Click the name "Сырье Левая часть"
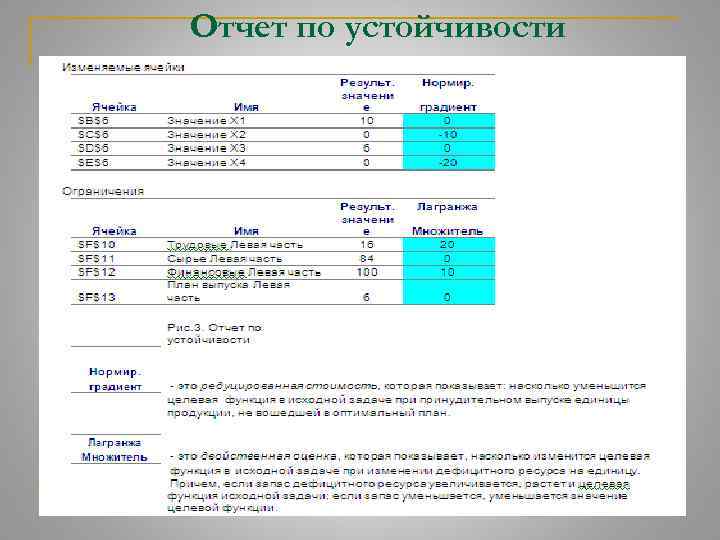720x540 pixels. pyautogui.click(x=224, y=259)
